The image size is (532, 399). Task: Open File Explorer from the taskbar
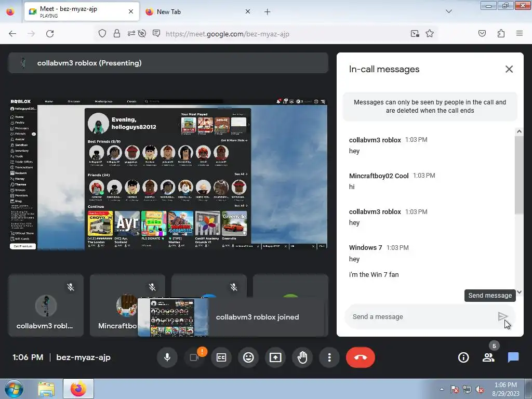click(46, 389)
